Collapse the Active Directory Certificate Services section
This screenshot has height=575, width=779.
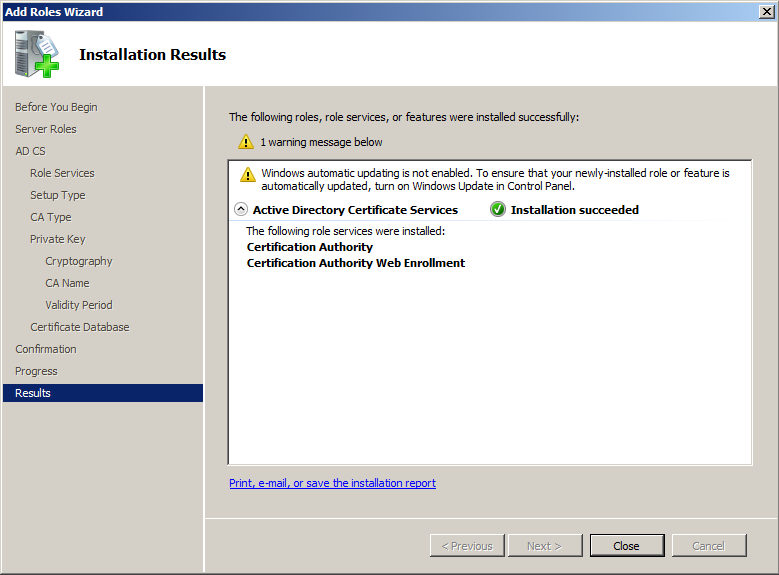pos(240,210)
